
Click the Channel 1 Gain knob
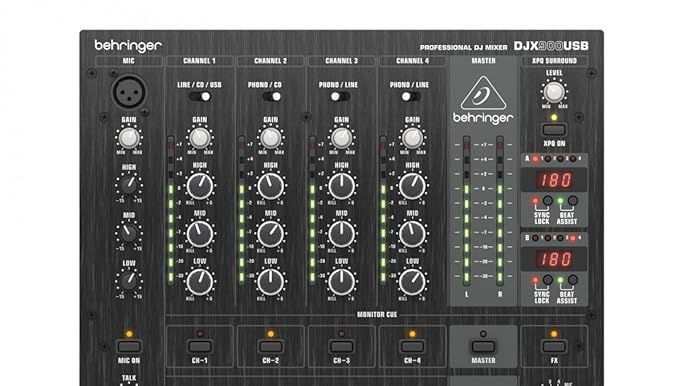click(199, 138)
